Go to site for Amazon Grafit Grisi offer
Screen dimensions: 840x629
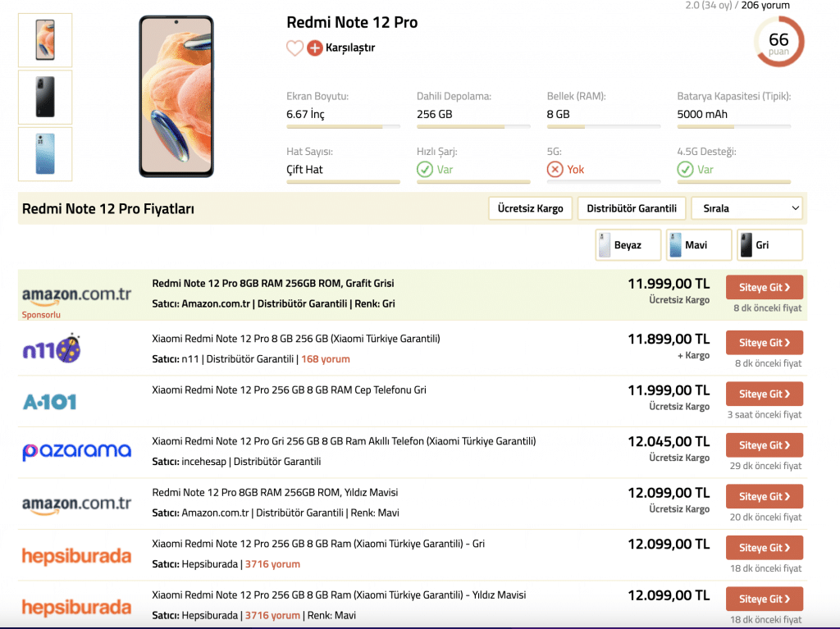pyautogui.click(x=765, y=288)
